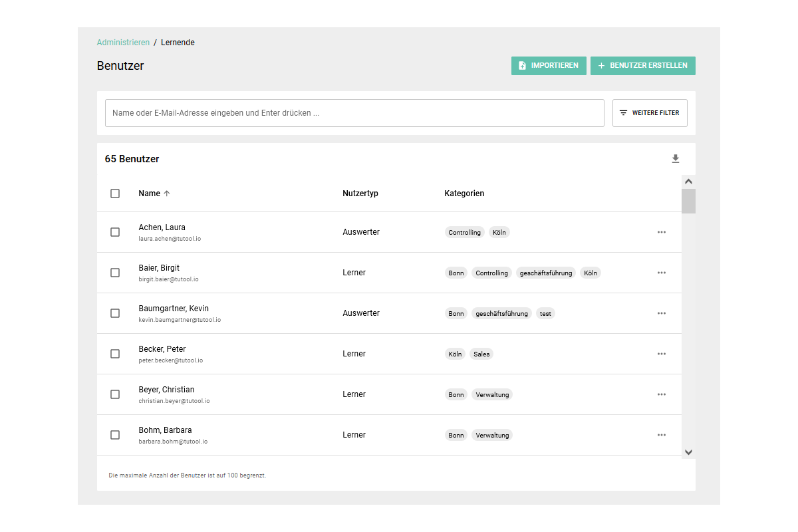Go to the Administrieren breadcrumb link
The height and width of the screenshot is (532, 798).
click(123, 43)
